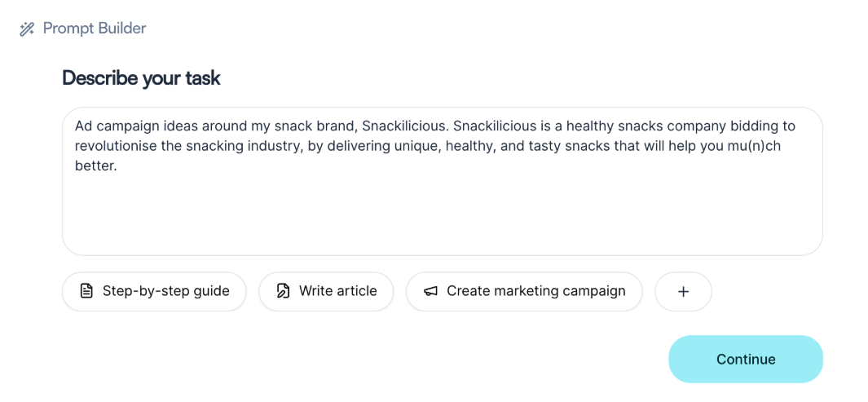
Task: Click the word better. in the description
Action: [x=96, y=166]
